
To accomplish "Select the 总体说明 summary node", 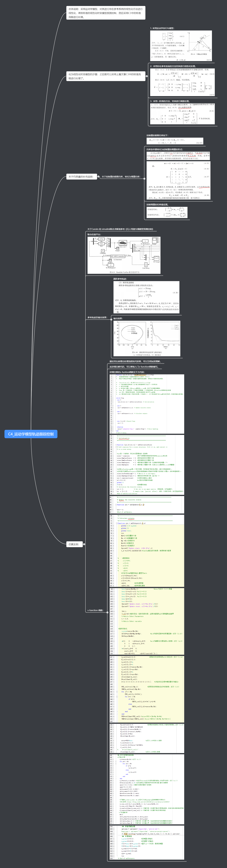I will pyautogui.click(x=106, y=13).
